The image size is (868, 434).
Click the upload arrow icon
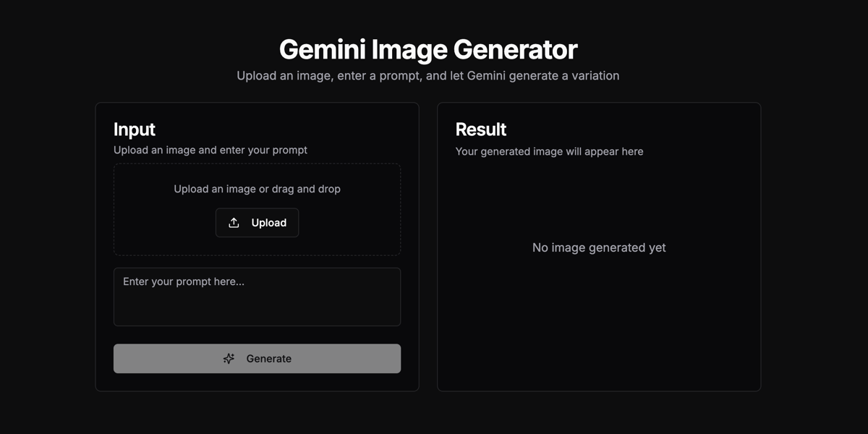tap(234, 223)
